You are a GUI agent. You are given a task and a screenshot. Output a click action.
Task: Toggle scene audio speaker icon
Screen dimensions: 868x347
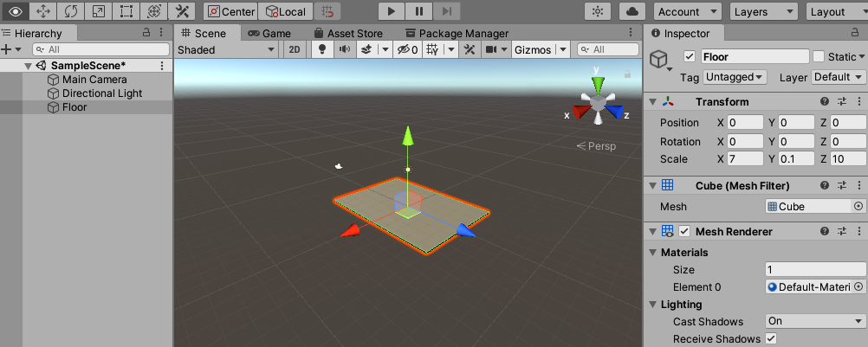pos(344,49)
